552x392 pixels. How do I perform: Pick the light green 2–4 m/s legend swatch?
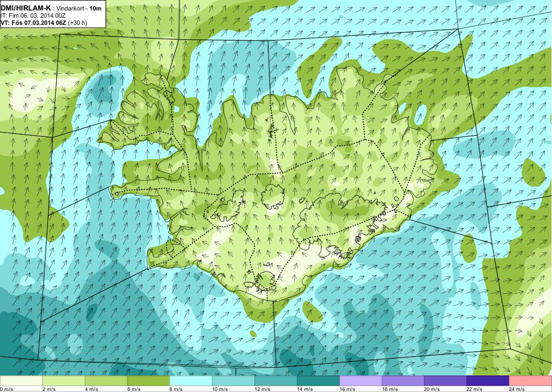(63, 381)
